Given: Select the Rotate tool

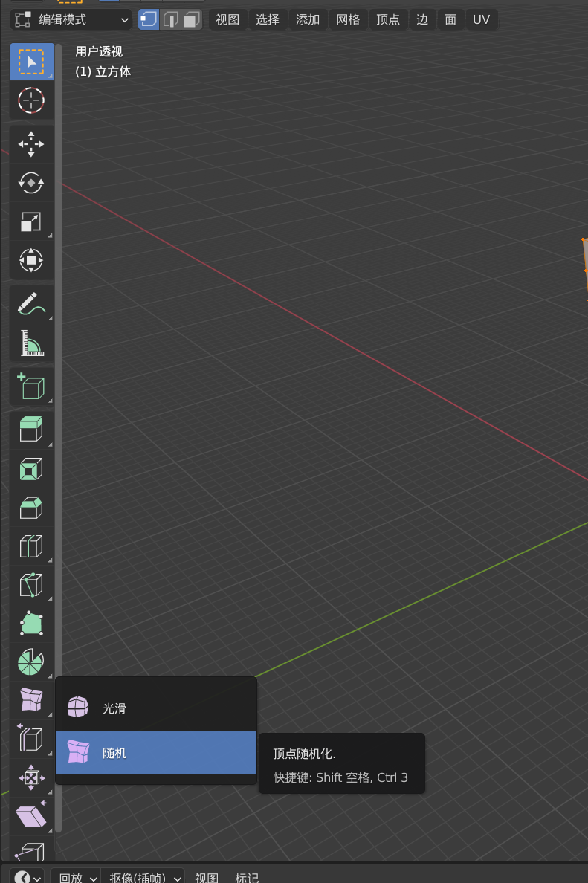Looking at the screenshot, I should [31, 183].
